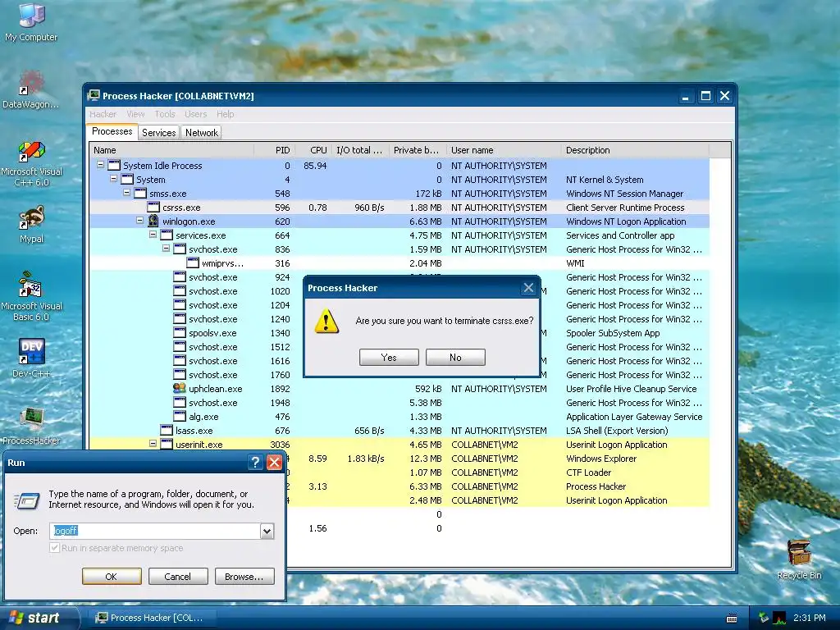This screenshot has width=840, height=630.
Task: Click No in terminate dialog
Action: [x=455, y=358]
